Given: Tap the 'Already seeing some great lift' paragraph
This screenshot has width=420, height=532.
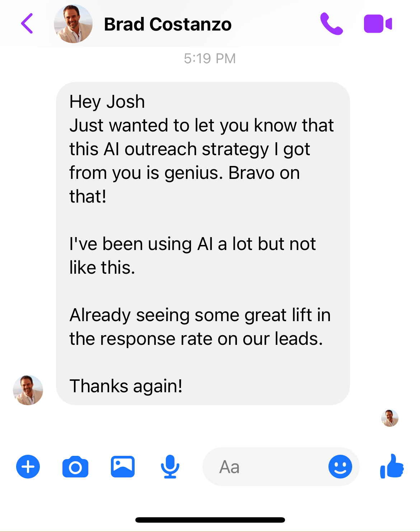Looking at the screenshot, I should pos(200,327).
